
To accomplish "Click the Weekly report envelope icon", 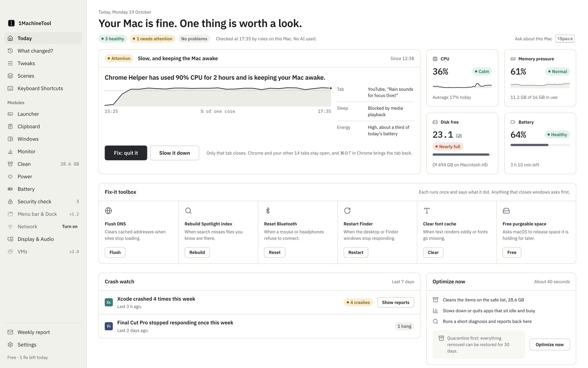I will 10,332.
